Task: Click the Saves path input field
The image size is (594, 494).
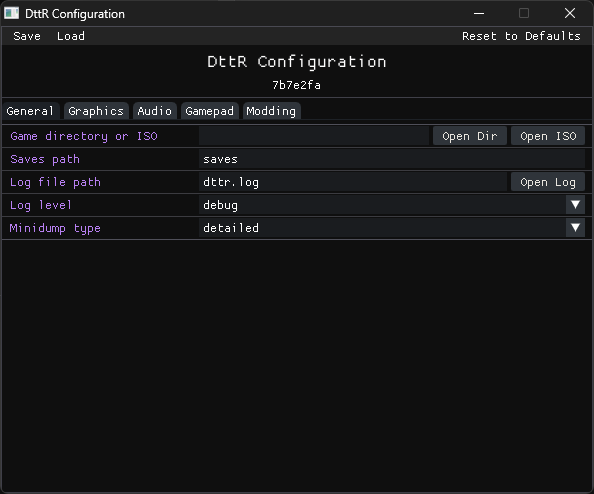Action: 392,159
